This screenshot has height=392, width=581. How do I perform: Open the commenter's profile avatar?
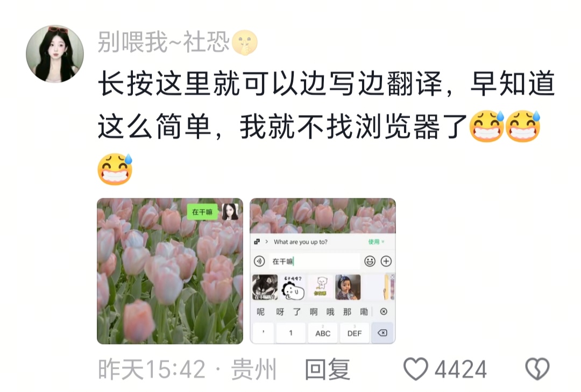(x=55, y=54)
